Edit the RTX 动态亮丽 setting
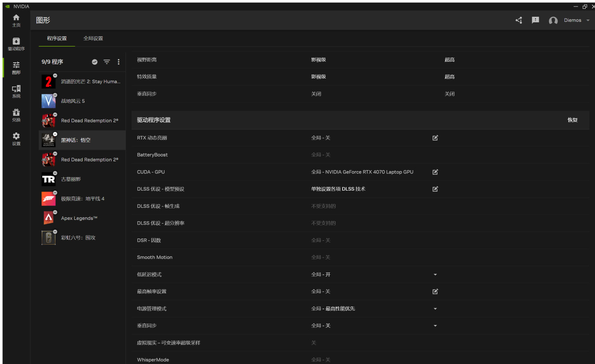595x364 pixels. 435,138
